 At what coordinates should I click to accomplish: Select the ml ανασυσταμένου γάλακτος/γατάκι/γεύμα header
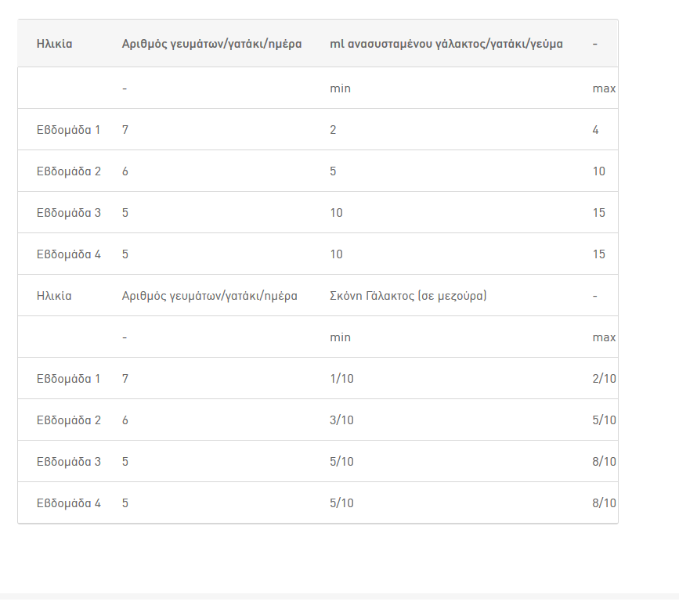pos(446,44)
